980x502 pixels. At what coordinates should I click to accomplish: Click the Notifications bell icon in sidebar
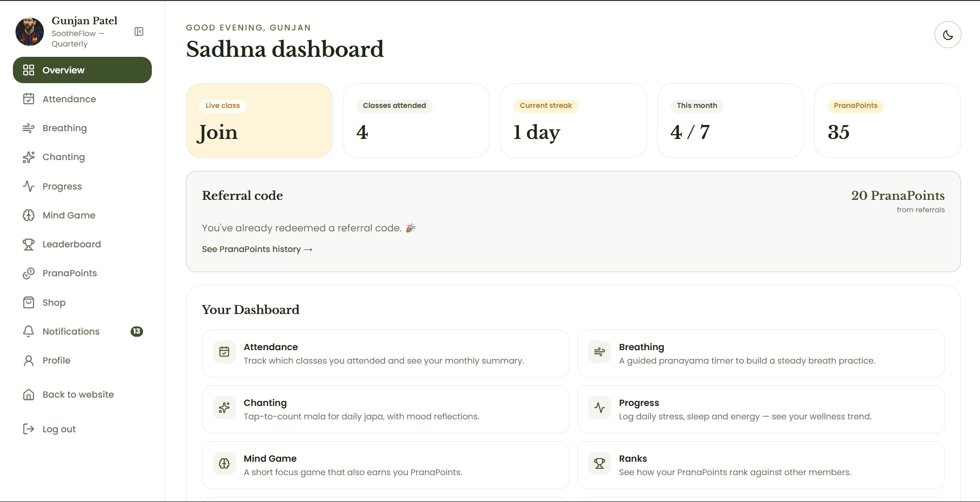(29, 332)
